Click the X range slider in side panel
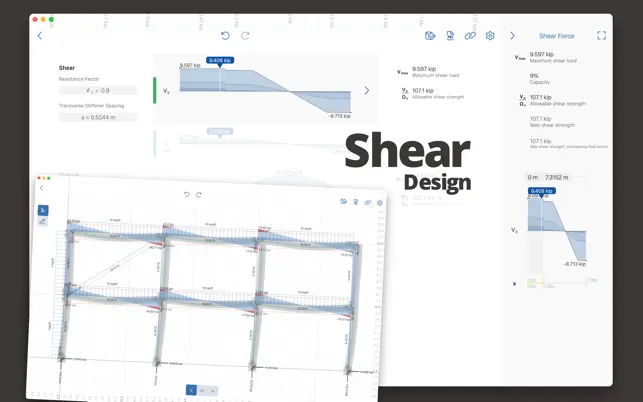The image size is (643, 402). 557,283
